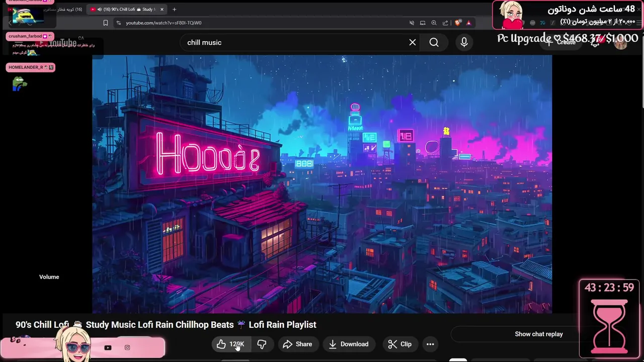
Task: Open the browser share icon in the address bar
Action: pyautogui.click(x=445, y=23)
